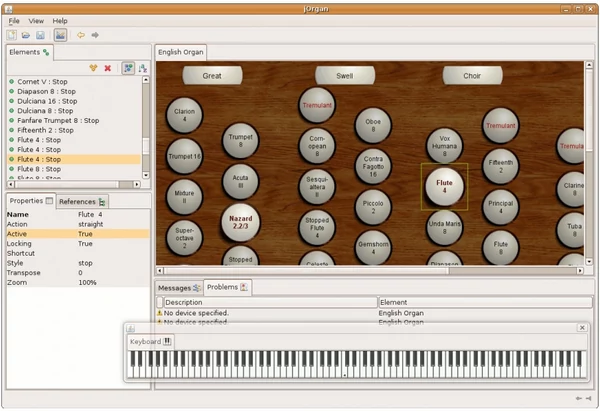Save the disposition using the floppy icon
This screenshot has width=600, height=411.
click(x=40, y=35)
